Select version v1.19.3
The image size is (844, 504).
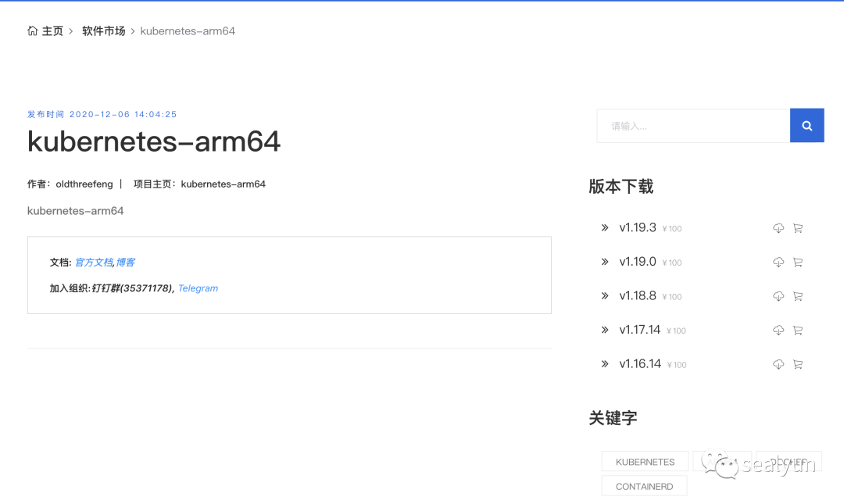point(638,227)
